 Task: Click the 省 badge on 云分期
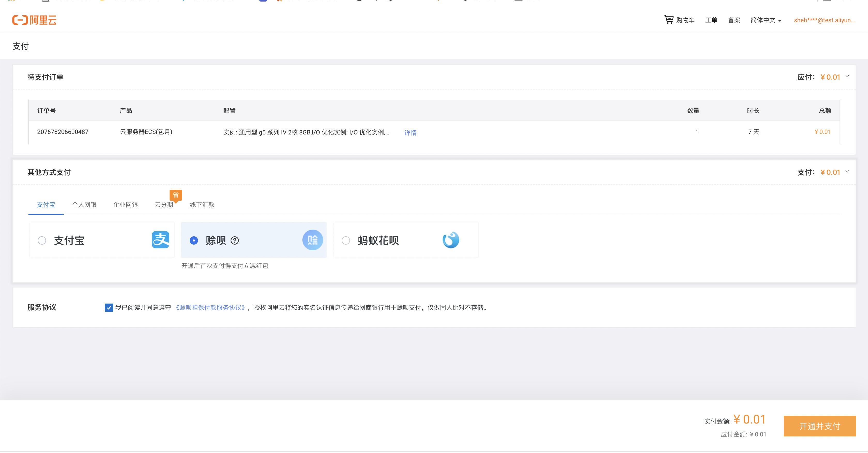tap(176, 195)
